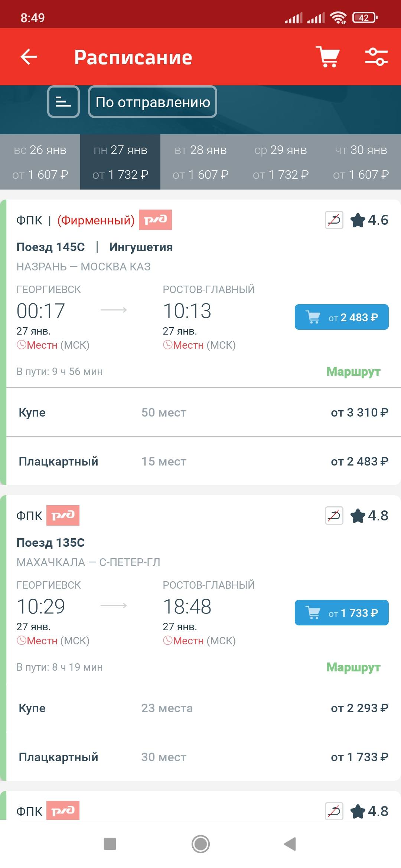This screenshot has width=401, height=868.
Task: Tap the РЖД logo on train 145С card
Action: point(155,220)
